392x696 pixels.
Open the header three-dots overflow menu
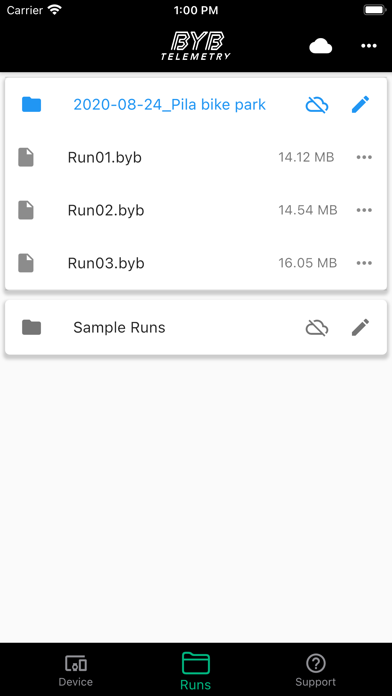tap(369, 46)
